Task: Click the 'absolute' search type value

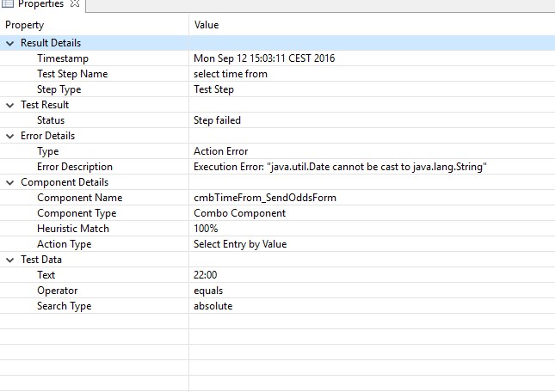Action: pos(213,306)
